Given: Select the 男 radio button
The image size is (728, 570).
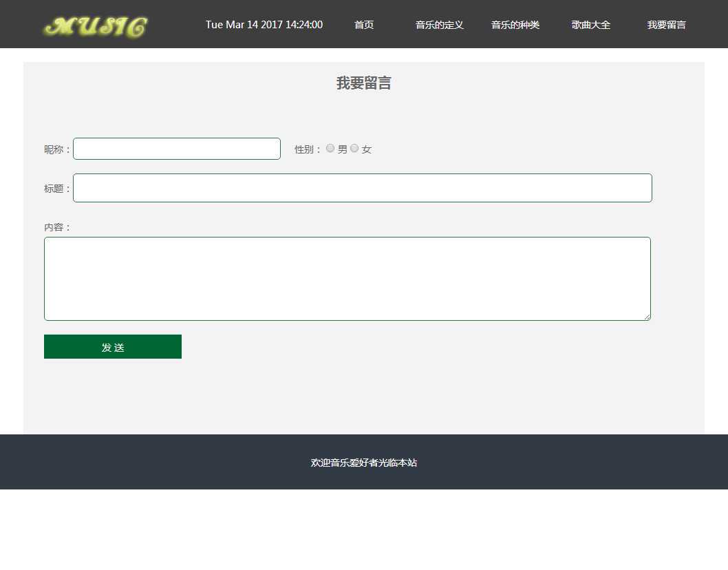Looking at the screenshot, I should 330,148.
